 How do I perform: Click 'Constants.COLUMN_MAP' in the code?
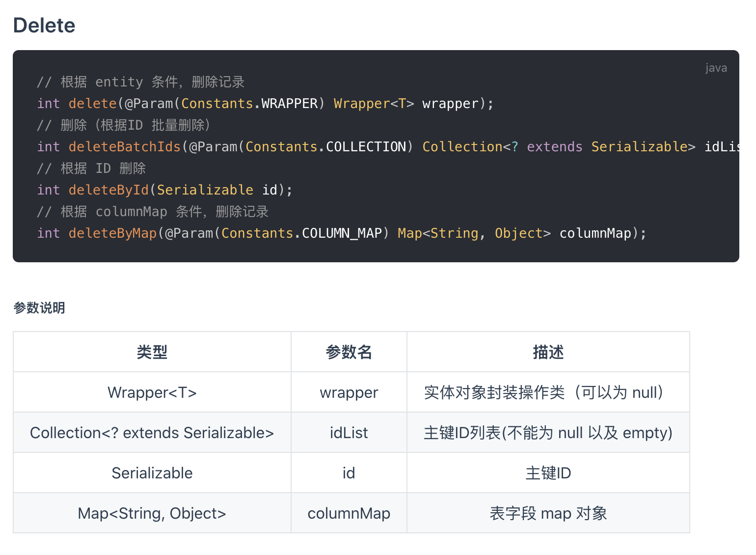302,233
